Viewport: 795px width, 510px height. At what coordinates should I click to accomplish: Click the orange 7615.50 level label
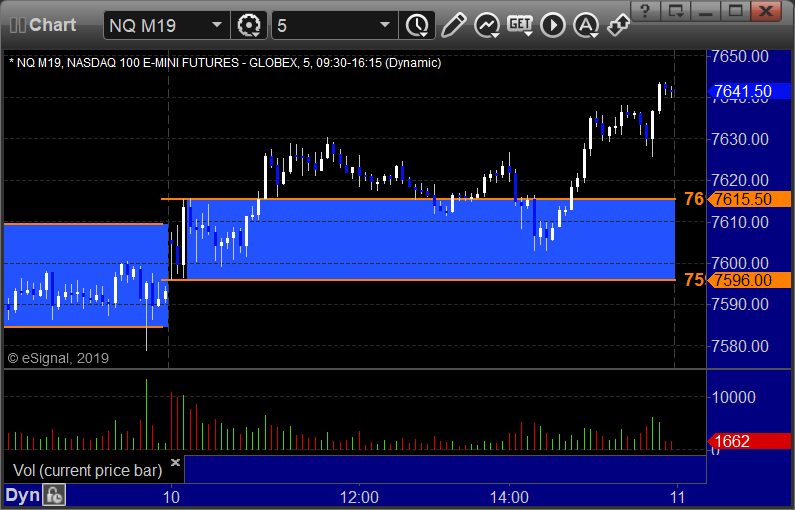(749, 199)
